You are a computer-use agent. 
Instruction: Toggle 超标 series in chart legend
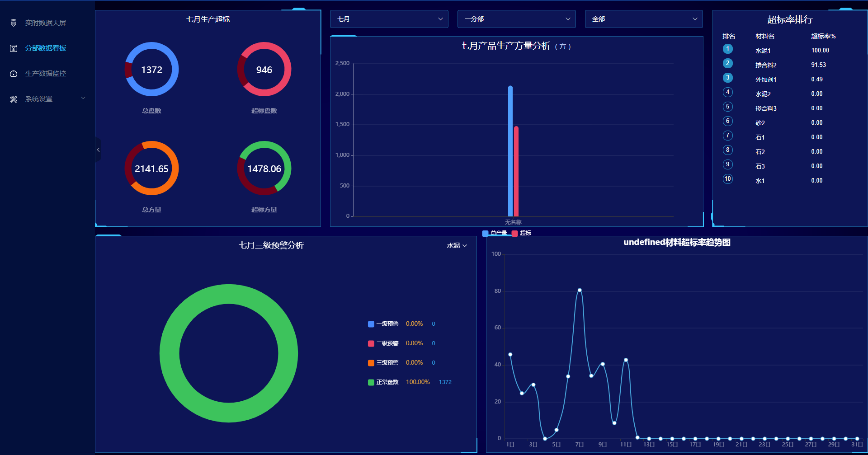(x=522, y=233)
